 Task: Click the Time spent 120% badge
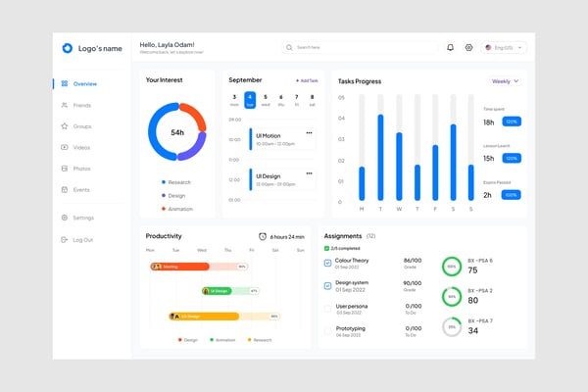pos(512,122)
